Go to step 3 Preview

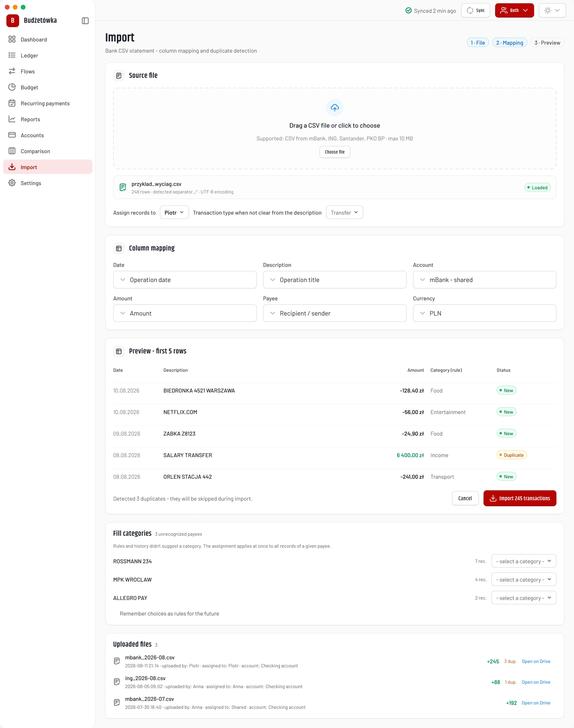(x=547, y=43)
